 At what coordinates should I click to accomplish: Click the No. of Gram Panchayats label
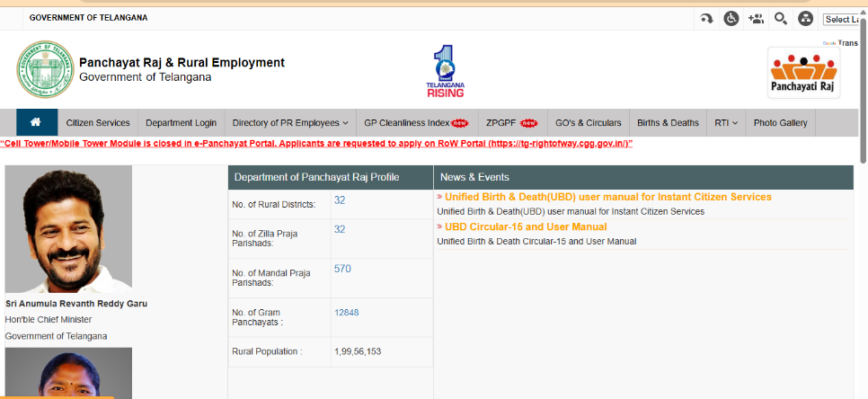258,317
